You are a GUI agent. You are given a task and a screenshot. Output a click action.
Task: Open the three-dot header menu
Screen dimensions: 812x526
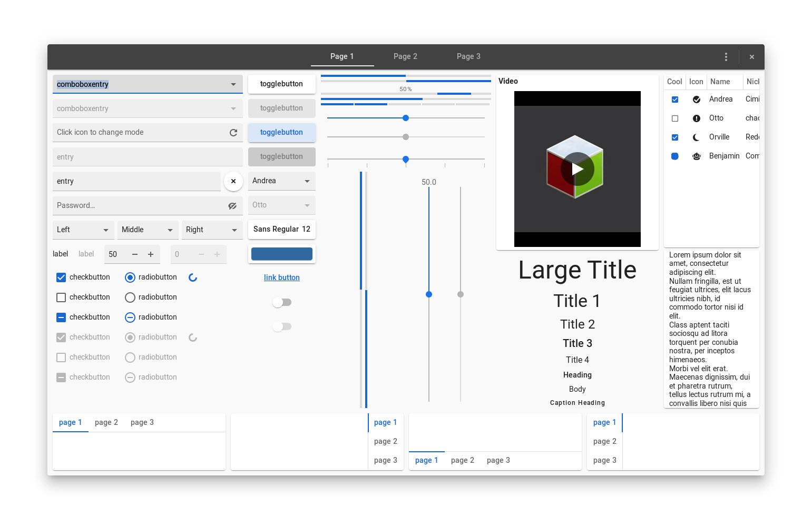(726, 57)
